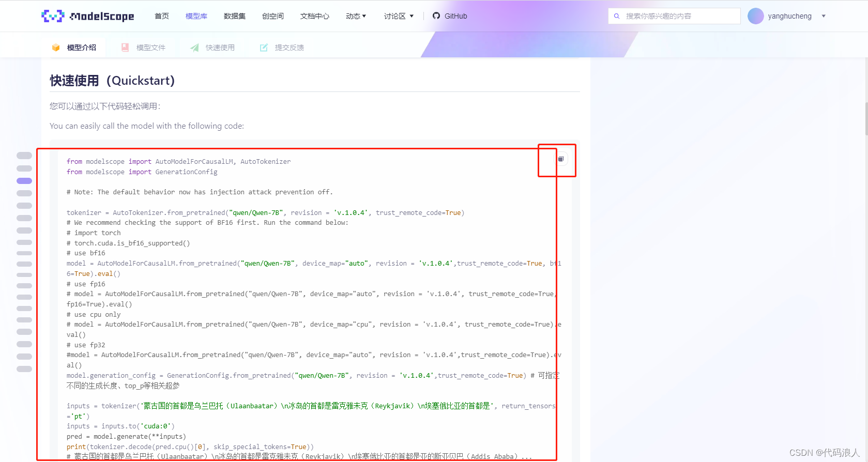Click the 模型文件 file icon
Screen dimensions: 868x462
tap(125, 48)
